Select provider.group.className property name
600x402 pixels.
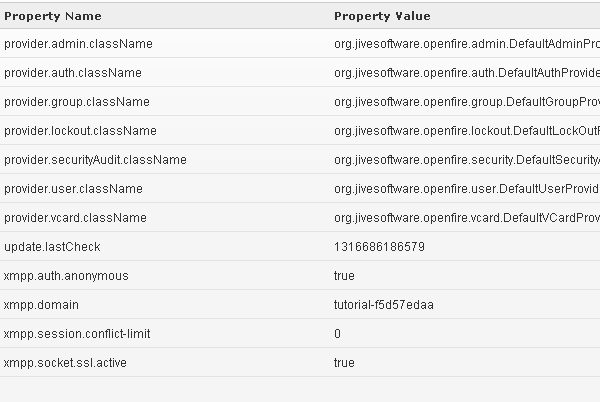pos(77,102)
